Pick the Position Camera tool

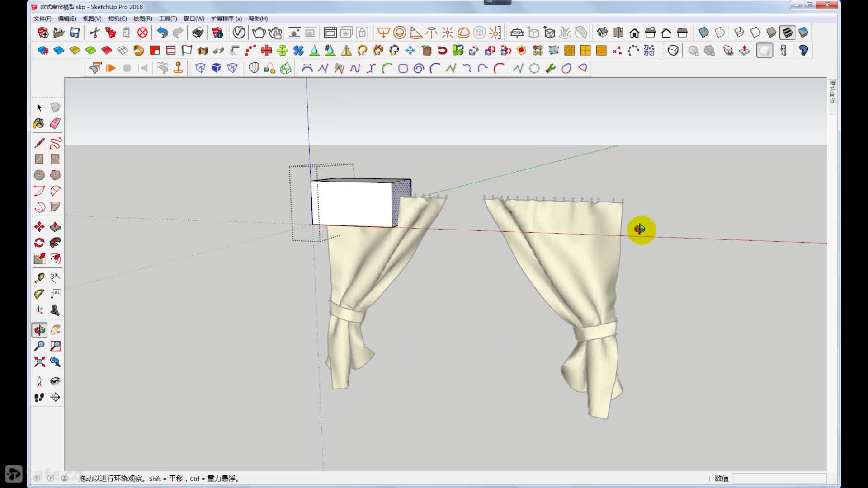39,381
